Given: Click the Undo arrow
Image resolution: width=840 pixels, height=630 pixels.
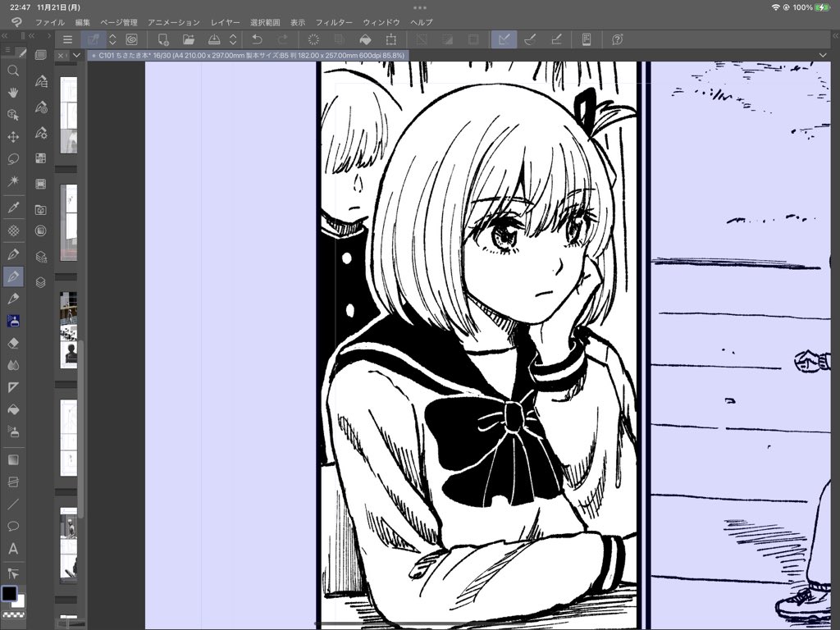Looking at the screenshot, I should (x=257, y=39).
